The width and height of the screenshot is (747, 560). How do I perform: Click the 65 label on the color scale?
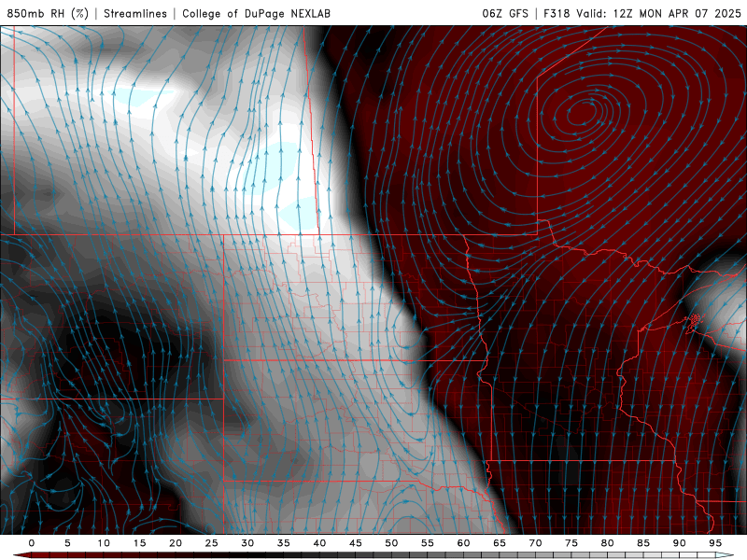tap(500, 543)
